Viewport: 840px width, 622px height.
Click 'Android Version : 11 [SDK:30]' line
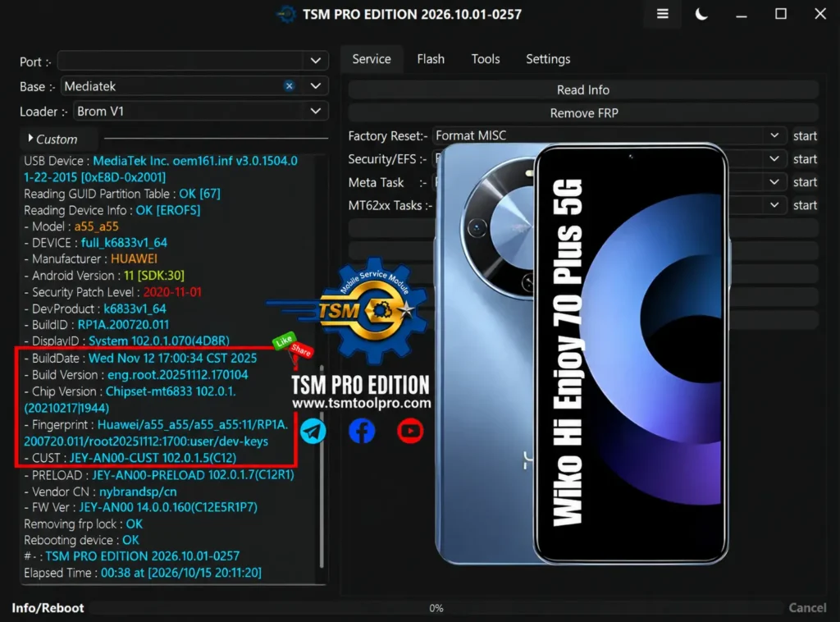(x=104, y=276)
